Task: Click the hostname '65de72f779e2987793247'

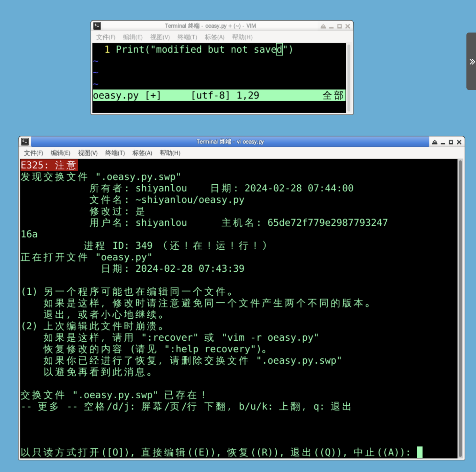Action: (328, 223)
